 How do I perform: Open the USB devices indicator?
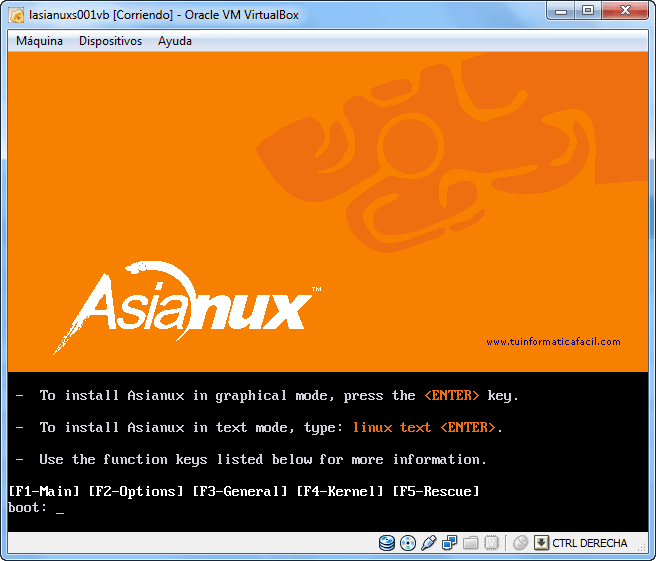[x=429, y=543]
